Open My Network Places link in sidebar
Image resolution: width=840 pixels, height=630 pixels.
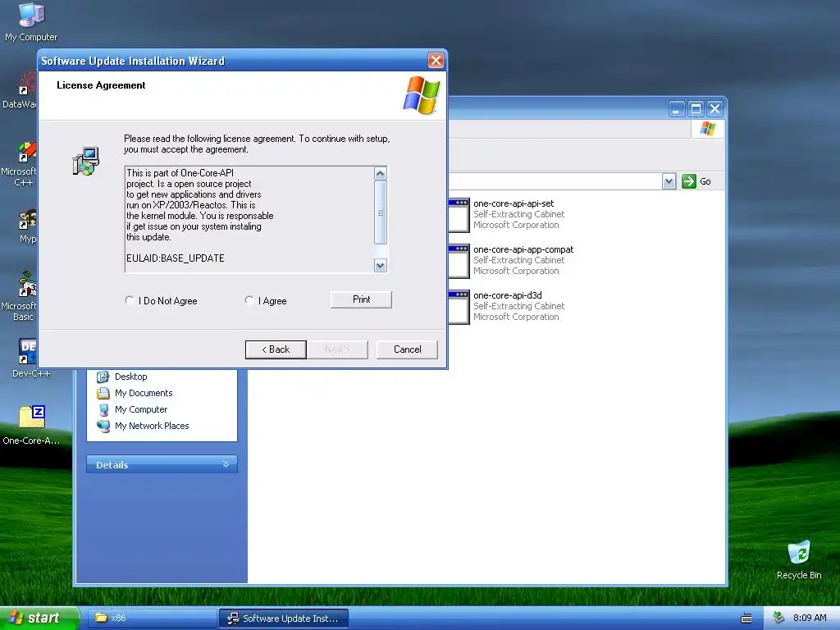152,427
